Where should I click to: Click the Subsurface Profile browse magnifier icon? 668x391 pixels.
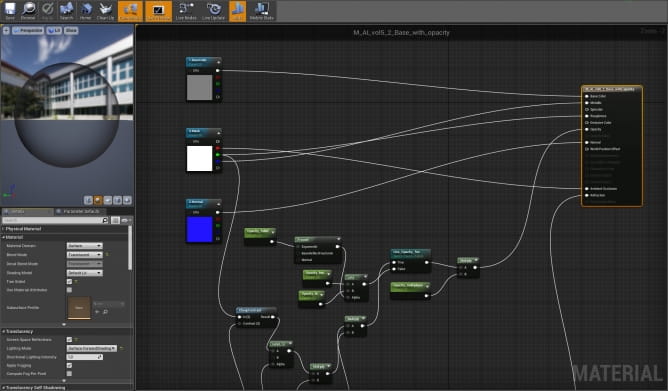click(105, 312)
